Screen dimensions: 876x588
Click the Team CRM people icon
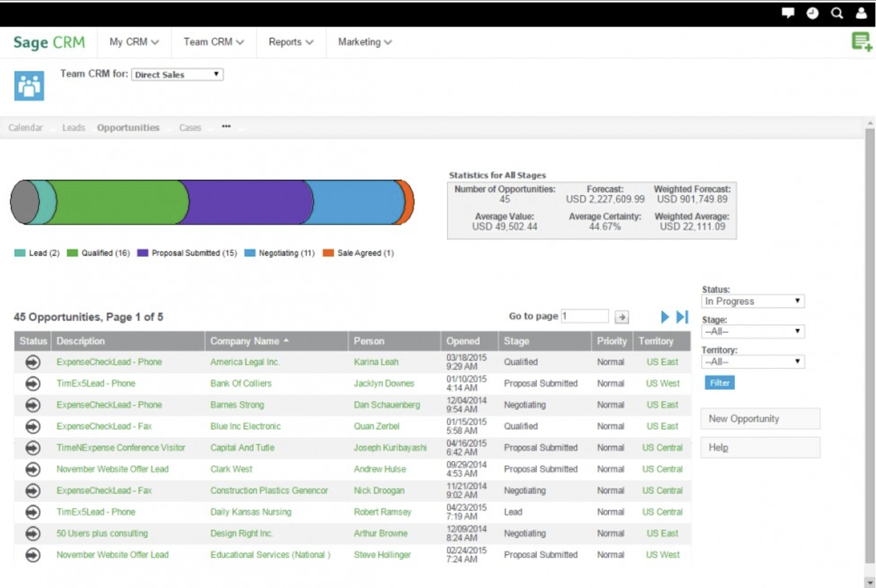click(29, 86)
